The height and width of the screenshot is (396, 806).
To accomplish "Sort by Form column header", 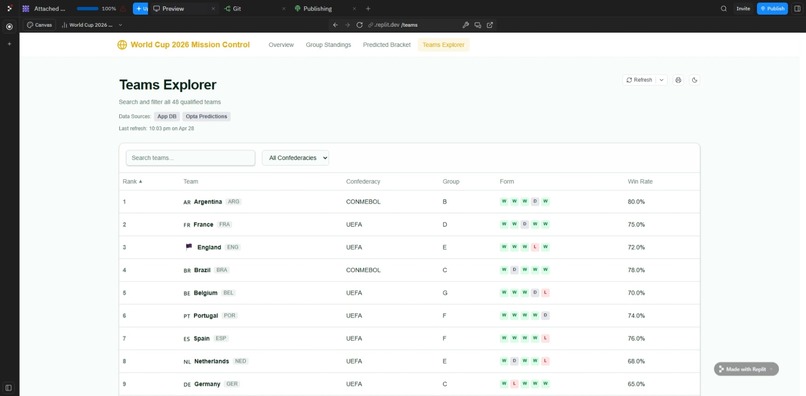I will (x=507, y=182).
